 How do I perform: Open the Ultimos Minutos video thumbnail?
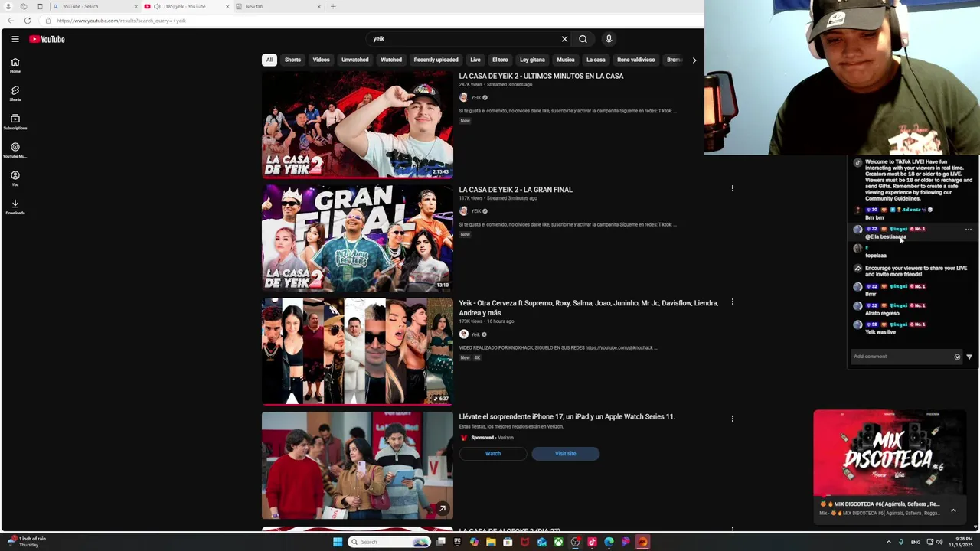click(358, 125)
